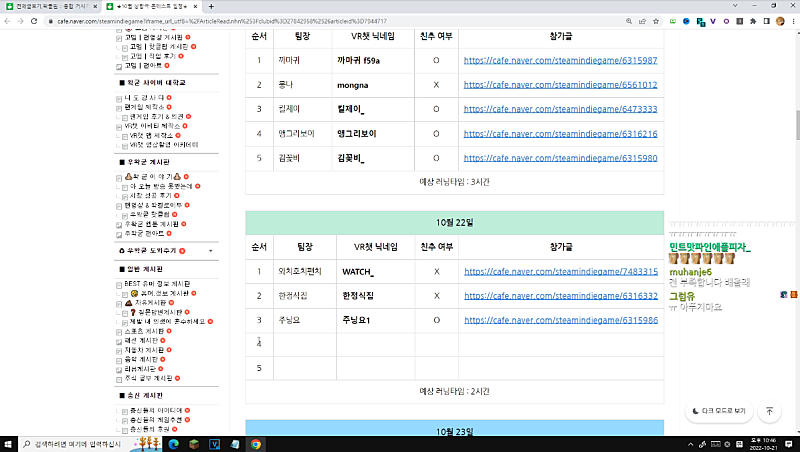Open Microsoft Edge from taskbar
The height and width of the screenshot is (452, 800).
[x=171, y=443]
